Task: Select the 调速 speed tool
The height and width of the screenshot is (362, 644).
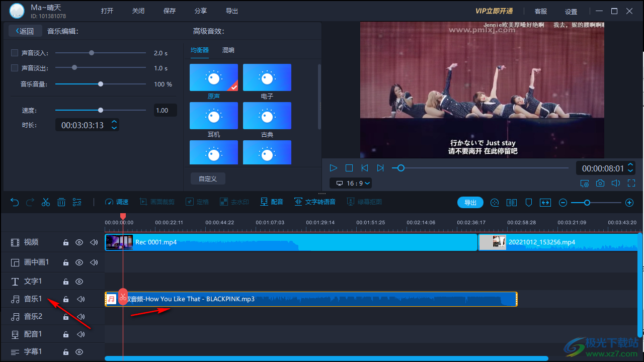Action: click(116, 202)
